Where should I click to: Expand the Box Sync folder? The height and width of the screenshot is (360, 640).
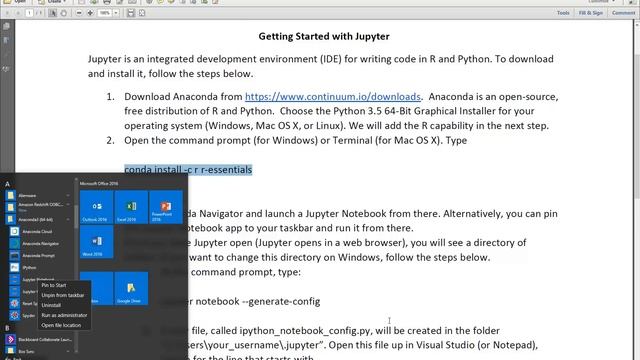39,351
